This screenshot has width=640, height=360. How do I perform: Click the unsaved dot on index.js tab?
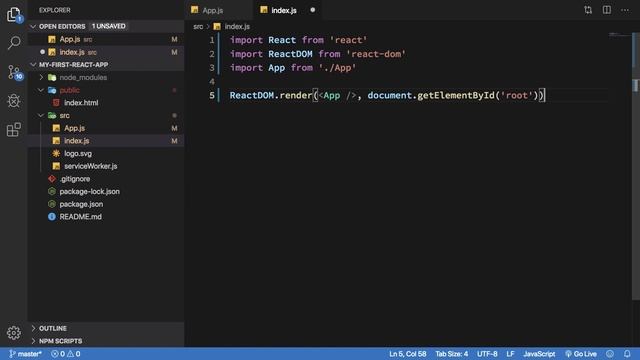pyautogui.click(x=313, y=10)
